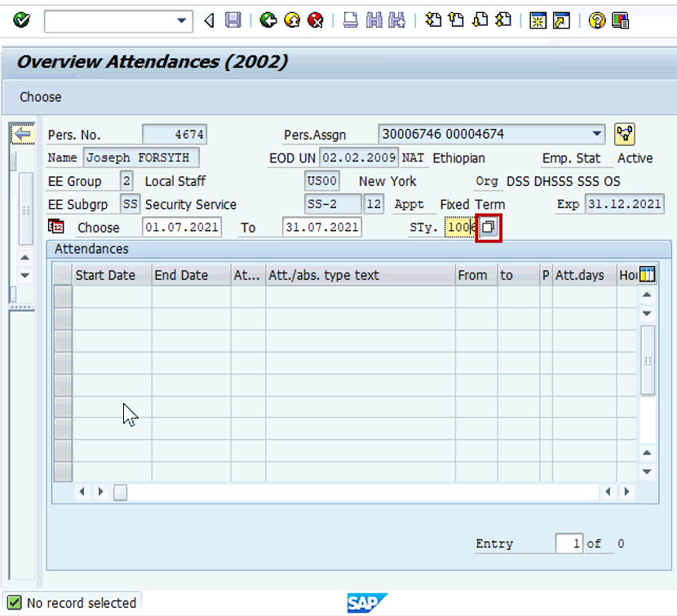Click the yellow Exit arrow icon
Viewport: 677px width, 616px height.
point(292,20)
